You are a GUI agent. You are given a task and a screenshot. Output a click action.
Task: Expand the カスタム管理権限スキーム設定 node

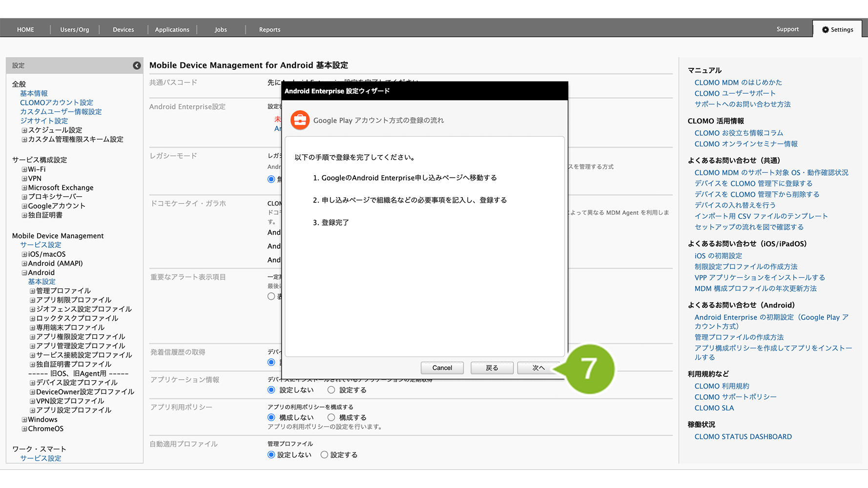point(24,140)
